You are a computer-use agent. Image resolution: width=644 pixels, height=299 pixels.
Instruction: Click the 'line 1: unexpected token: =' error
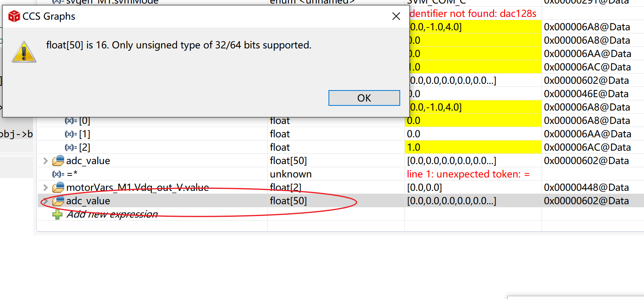click(x=468, y=174)
